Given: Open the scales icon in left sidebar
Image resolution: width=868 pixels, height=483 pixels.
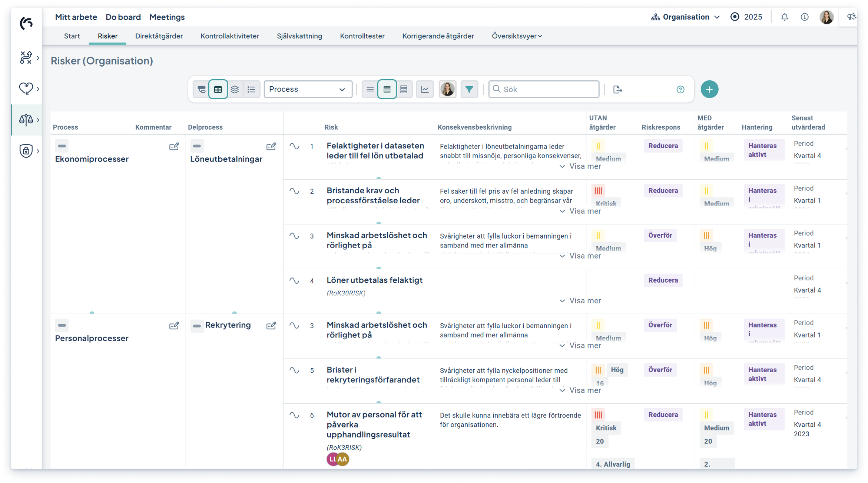Looking at the screenshot, I should (x=26, y=120).
